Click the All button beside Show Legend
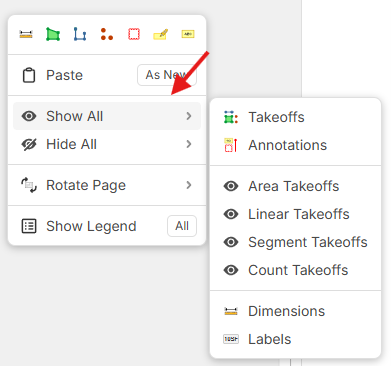The height and width of the screenshot is (367, 391). tap(182, 226)
